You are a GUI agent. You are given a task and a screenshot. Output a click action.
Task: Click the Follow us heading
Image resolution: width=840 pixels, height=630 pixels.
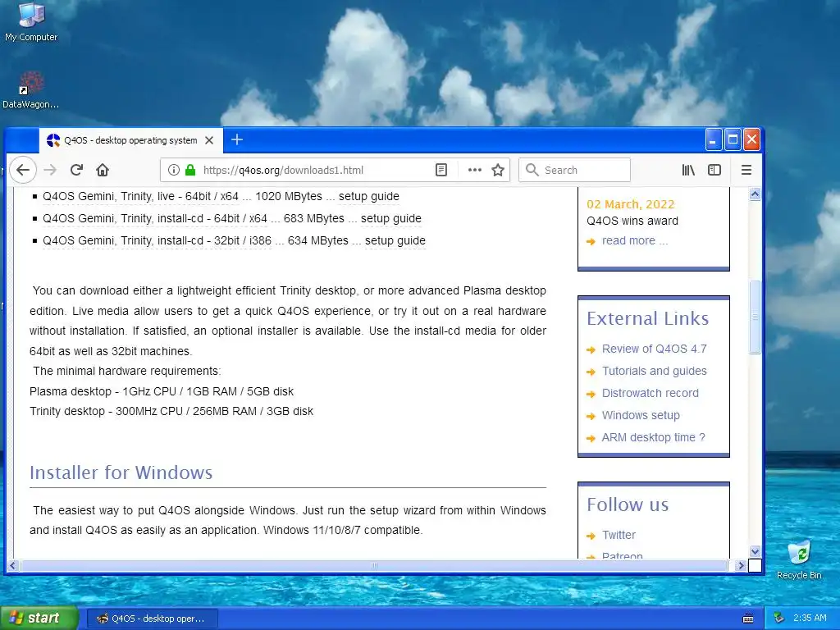pos(628,504)
